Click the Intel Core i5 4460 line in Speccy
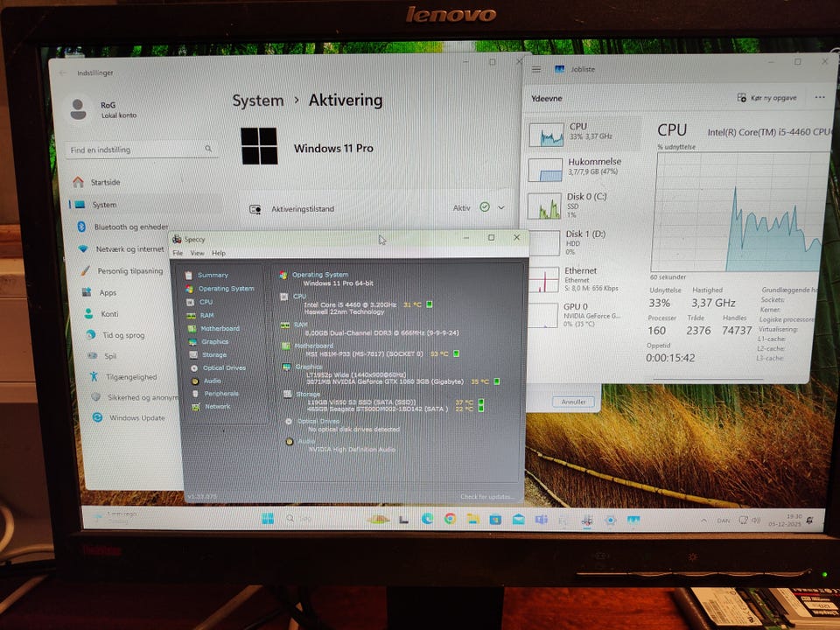840x630 pixels. [350, 304]
